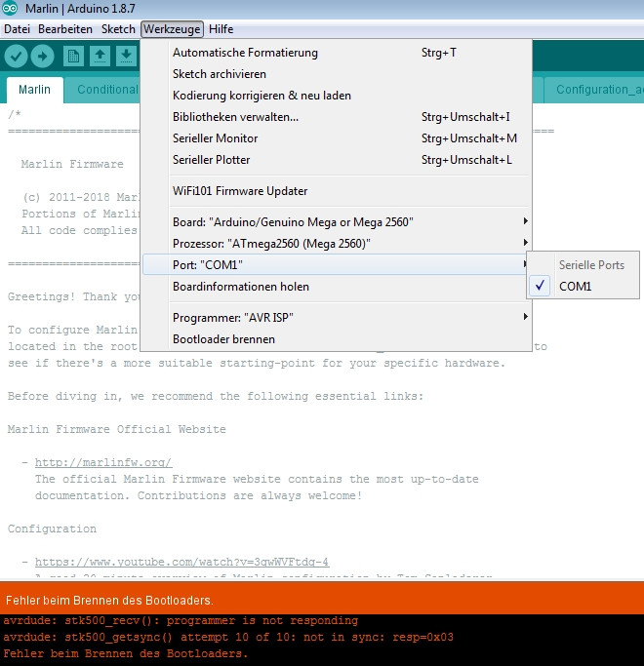
Task: Open Serieller Plotter
Action: 336,160
